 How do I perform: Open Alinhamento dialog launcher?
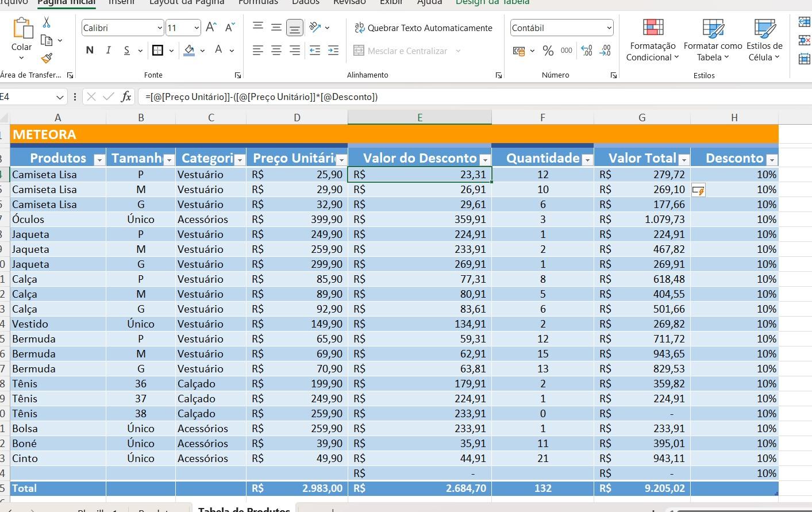tap(498, 75)
